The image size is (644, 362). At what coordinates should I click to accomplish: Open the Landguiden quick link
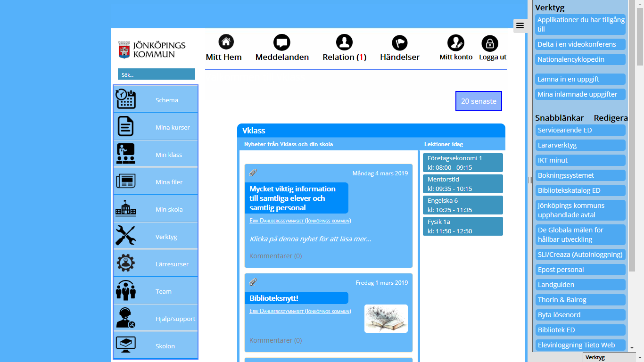click(580, 285)
